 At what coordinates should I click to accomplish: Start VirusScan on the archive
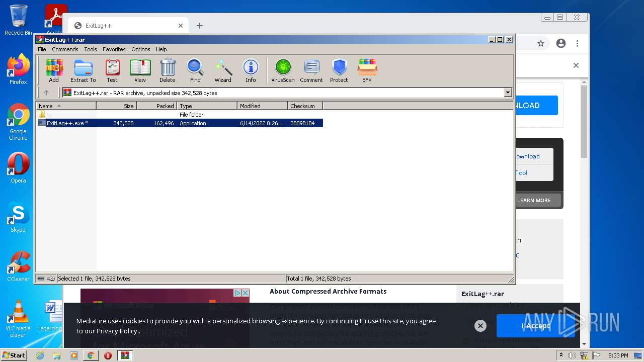pyautogui.click(x=283, y=71)
